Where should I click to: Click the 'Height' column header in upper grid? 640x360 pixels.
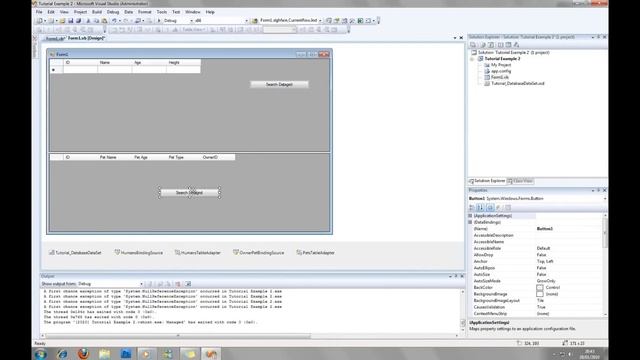pos(183,62)
